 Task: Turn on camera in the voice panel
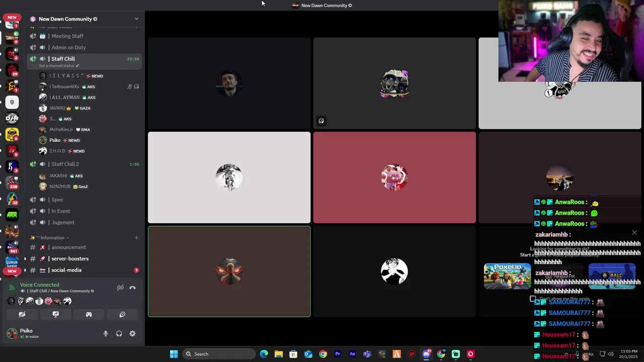[x=22, y=315]
